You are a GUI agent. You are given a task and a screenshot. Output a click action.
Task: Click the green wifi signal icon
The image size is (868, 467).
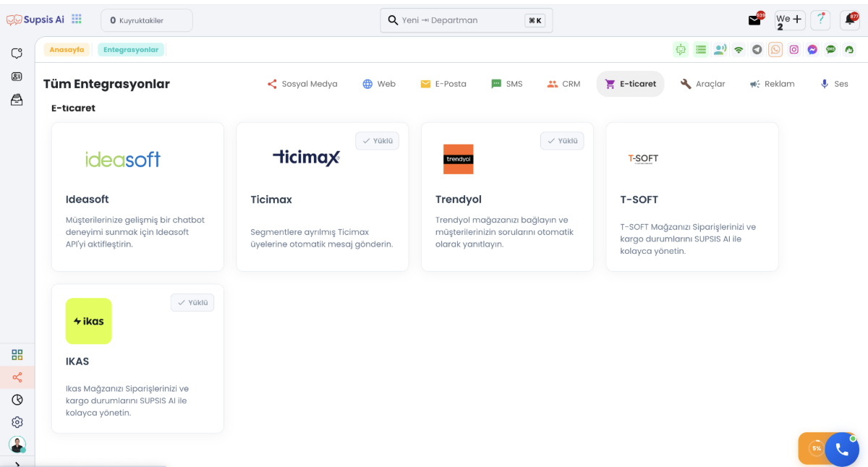[739, 49]
